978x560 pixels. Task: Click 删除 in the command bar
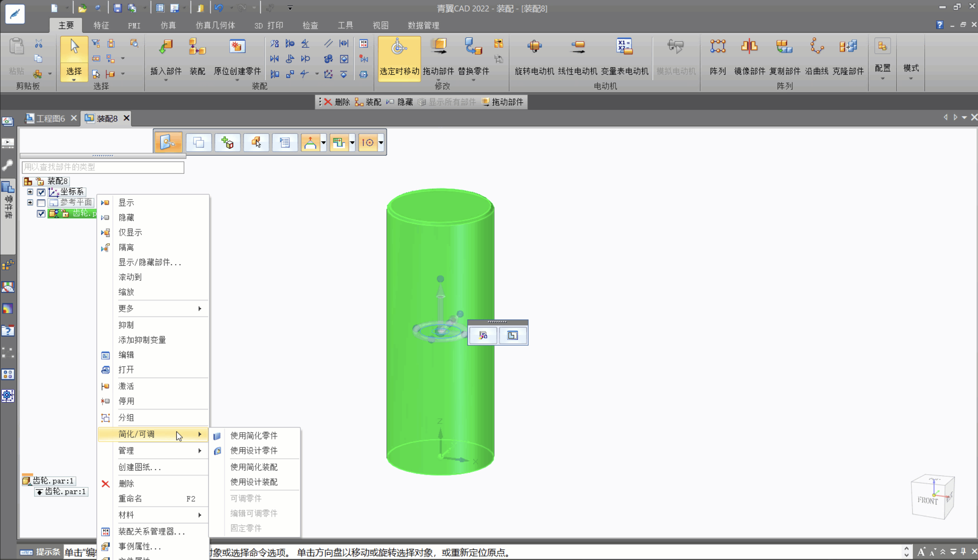[x=337, y=102]
